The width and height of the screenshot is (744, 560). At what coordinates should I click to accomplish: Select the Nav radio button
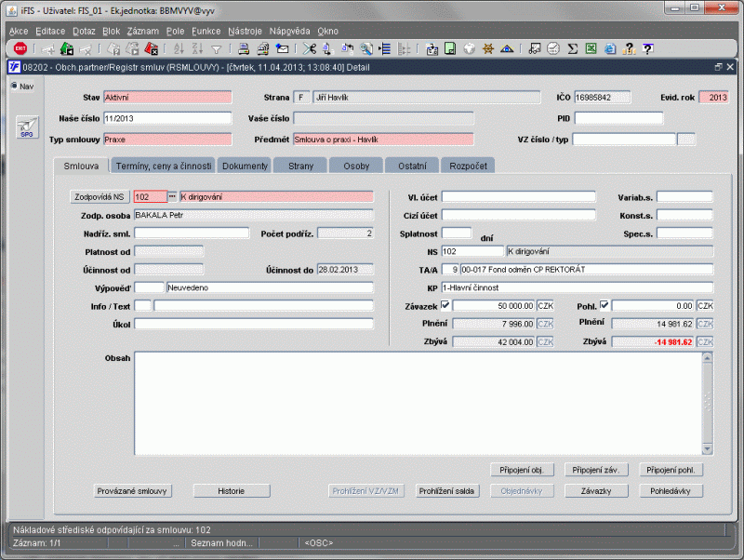(13, 87)
